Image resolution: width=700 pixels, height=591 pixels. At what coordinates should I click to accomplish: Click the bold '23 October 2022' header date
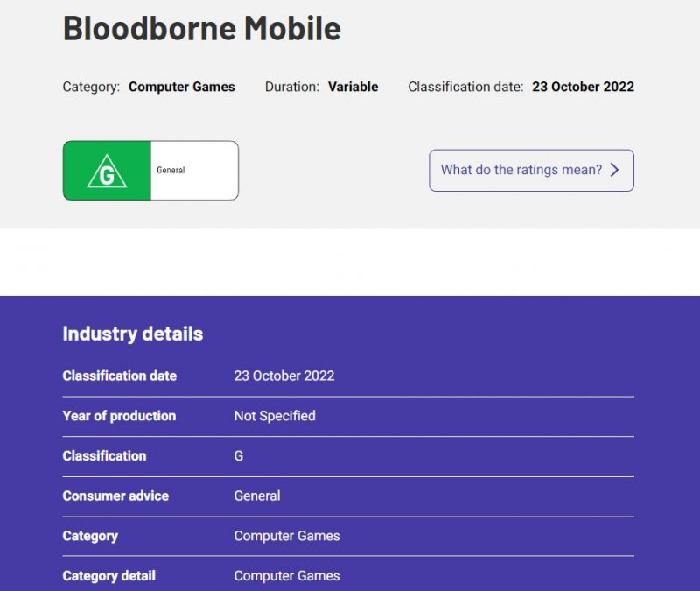[x=583, y=87]
